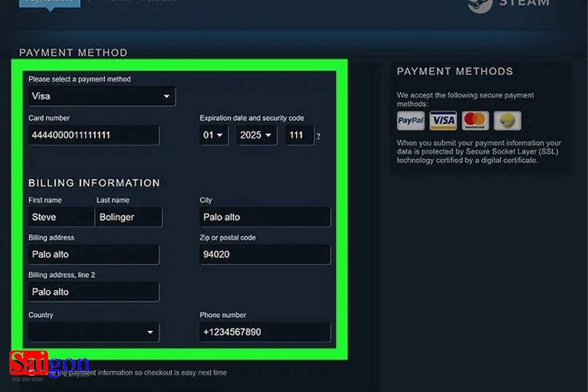Open the payment method dropdown showing Visa
Image resolution: width=588 pixels, height=392 pixels.
[101, 96]
